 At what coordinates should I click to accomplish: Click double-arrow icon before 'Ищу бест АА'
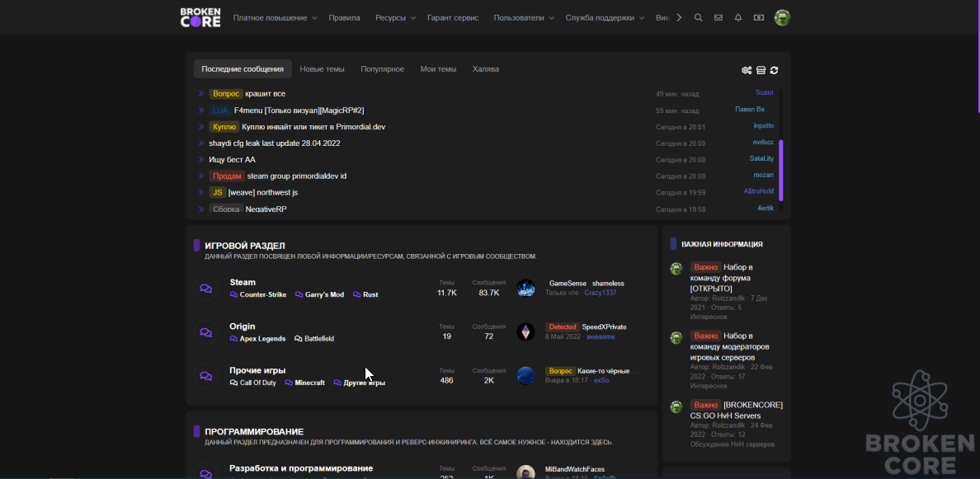point(201,160)
